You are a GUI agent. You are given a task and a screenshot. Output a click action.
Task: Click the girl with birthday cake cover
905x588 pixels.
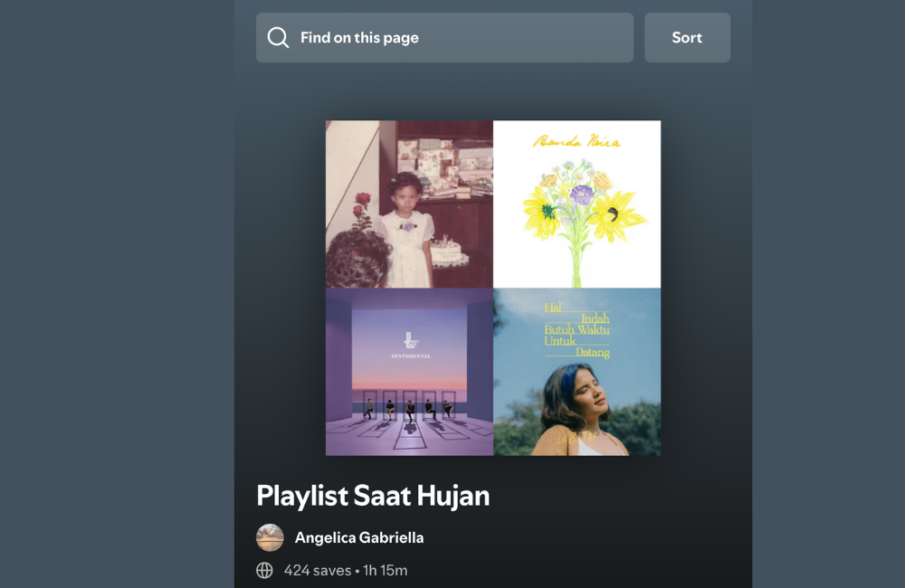[409, 204]
